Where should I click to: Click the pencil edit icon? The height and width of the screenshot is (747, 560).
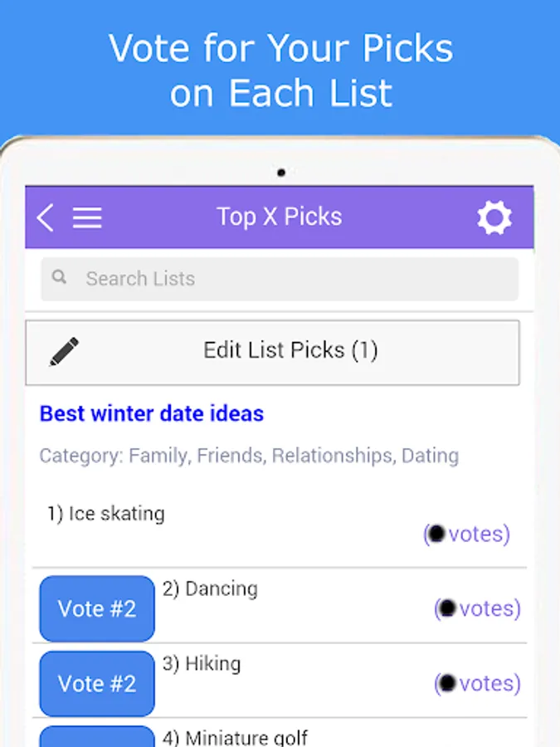coord(65,351)
